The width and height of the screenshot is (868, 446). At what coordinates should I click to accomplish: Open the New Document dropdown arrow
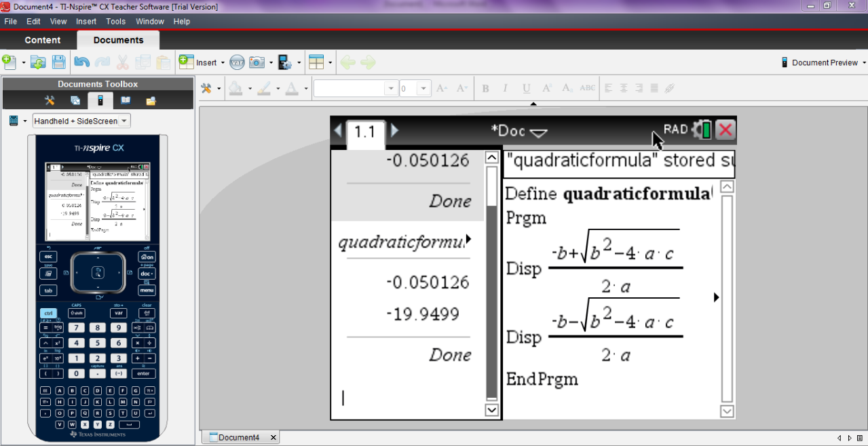24,63
